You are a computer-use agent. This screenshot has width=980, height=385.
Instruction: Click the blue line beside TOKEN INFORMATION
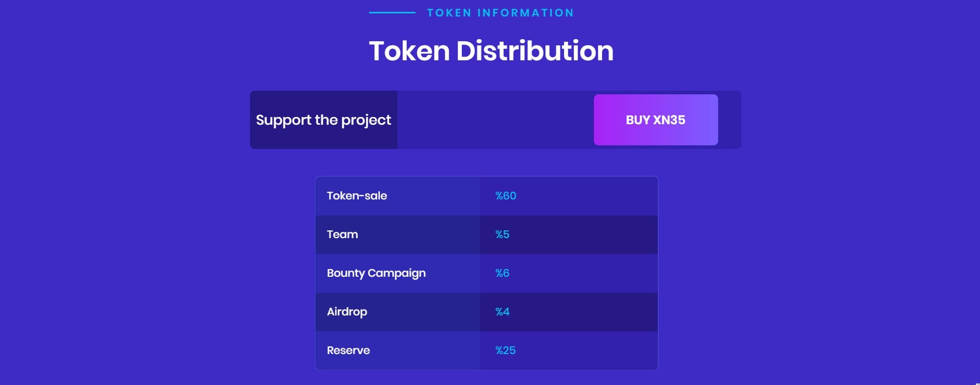pyautogui.click(x=392, y=12)
